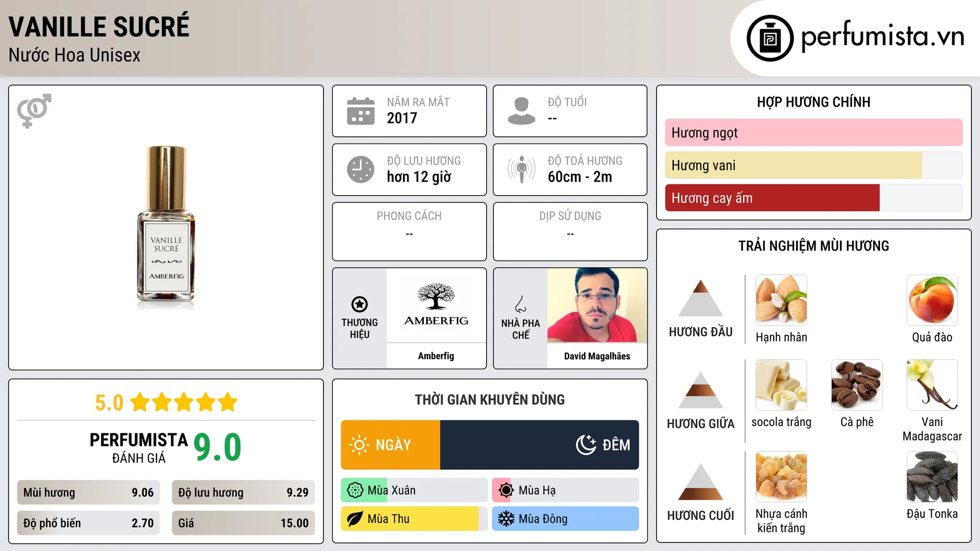The image size is (980, 551).
Task: Select the Quả đào peach note image
Action: coord(932,300)
